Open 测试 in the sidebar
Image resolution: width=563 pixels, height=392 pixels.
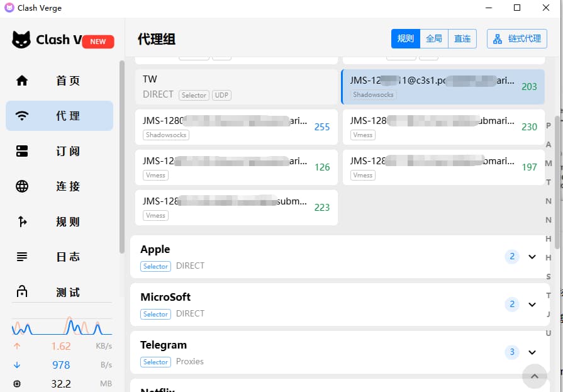coord(60,291)
